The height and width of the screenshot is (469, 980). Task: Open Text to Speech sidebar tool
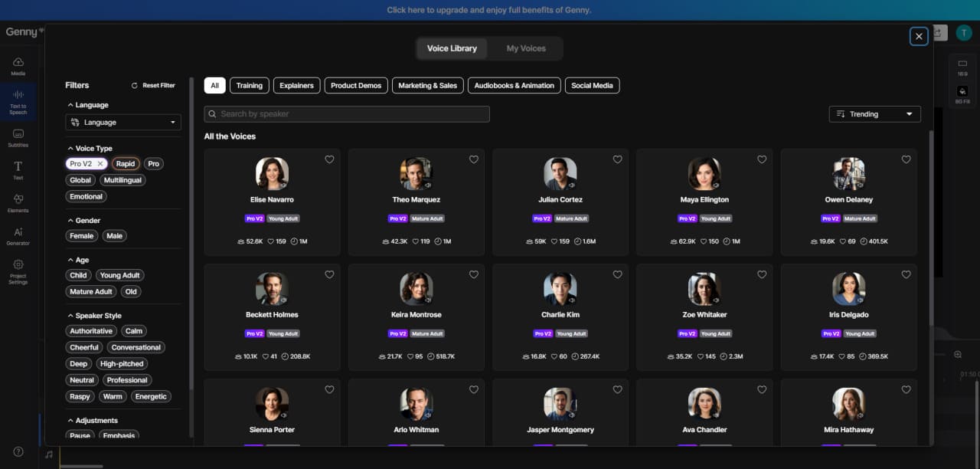click(x=18, y=103)
